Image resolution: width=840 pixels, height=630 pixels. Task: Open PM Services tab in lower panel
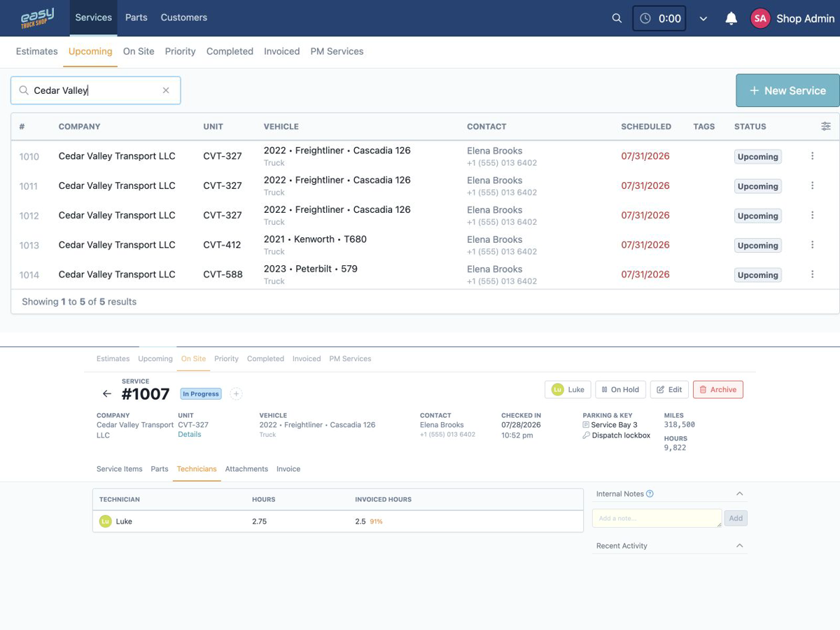coord(350,358)
